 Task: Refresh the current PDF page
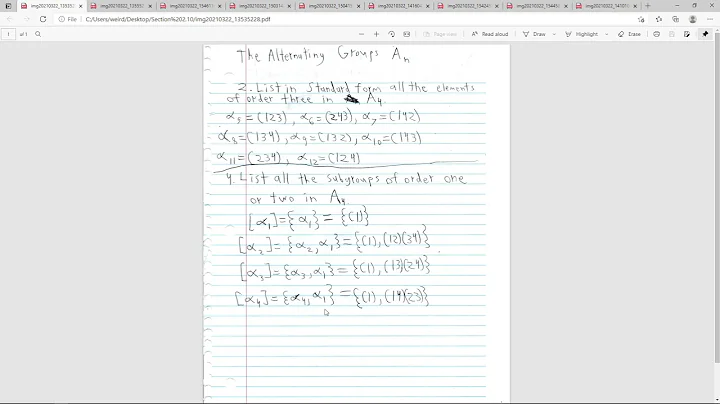(43, 19)
